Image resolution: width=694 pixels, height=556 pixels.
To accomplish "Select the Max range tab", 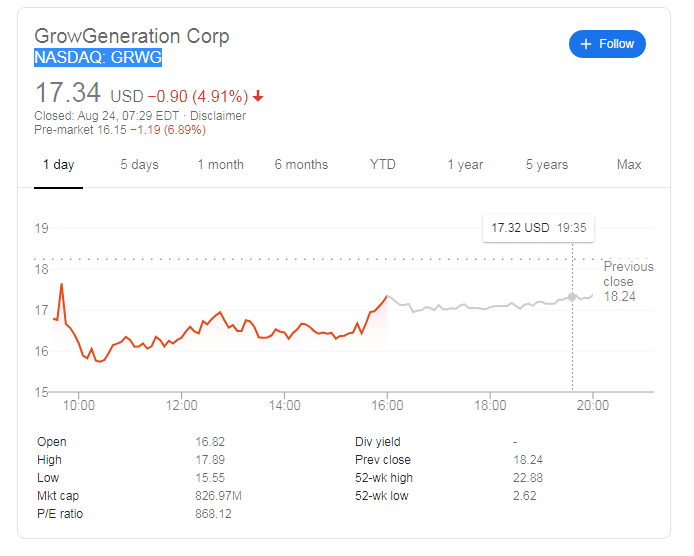I will tap(629, 165).
